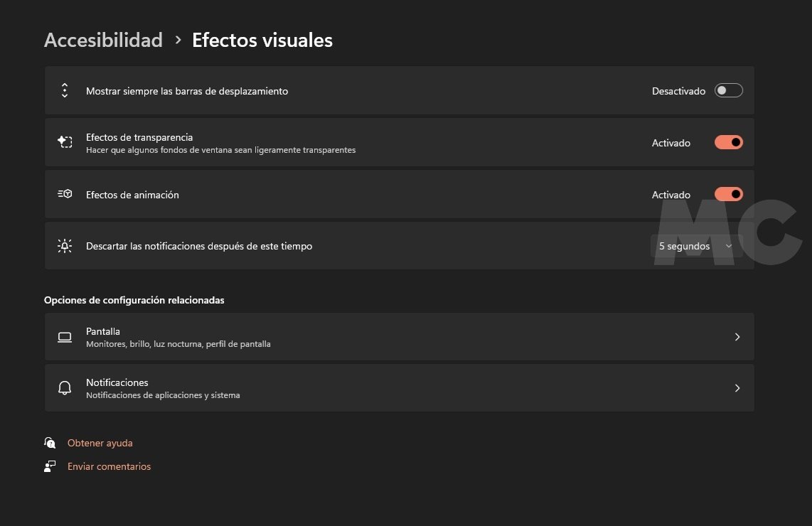Viewport: 812px width, 526px height.
Task: Expand Pantalla settings via chevron
Action: coord(737,337)
